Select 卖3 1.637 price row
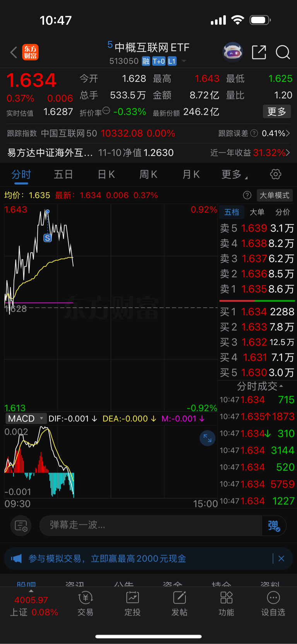This screenshot has height=644, width=297. coord(257,258)
